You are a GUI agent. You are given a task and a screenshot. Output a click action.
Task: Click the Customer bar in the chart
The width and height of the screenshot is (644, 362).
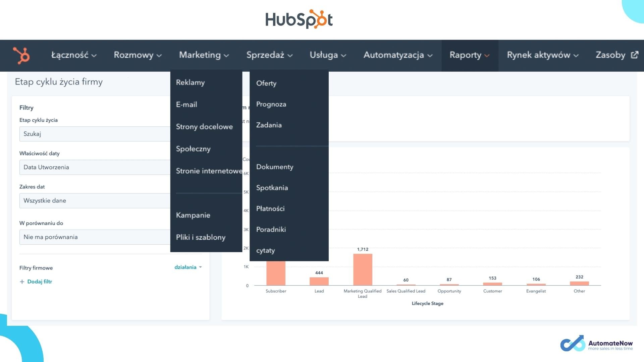492,284
